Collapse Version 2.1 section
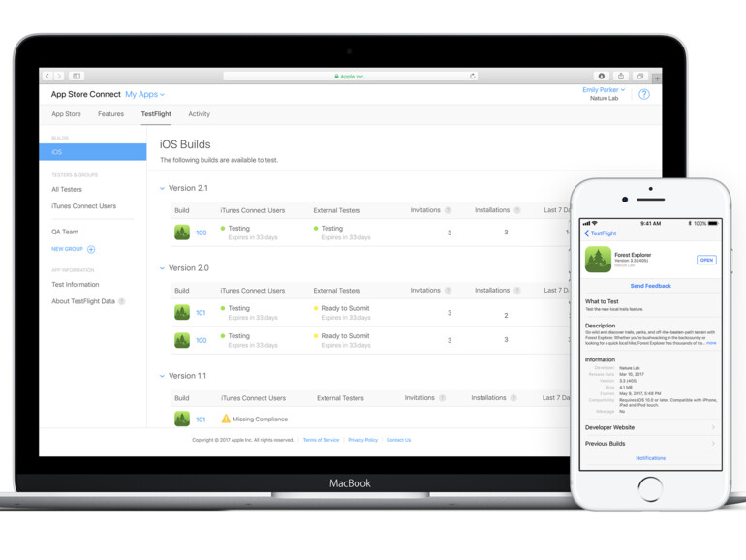746x560 pixels. click(162, 188)
